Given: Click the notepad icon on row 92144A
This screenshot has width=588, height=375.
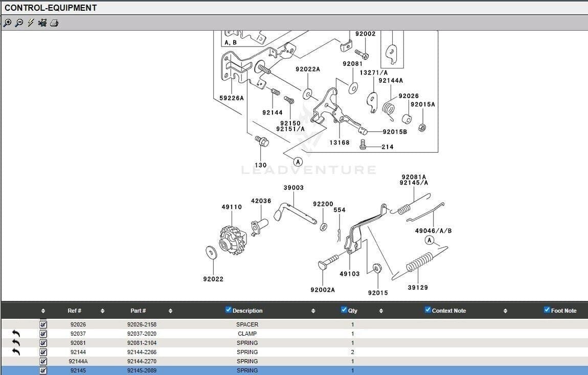Looking at the screenshot, I should click(x=43, y=361).
